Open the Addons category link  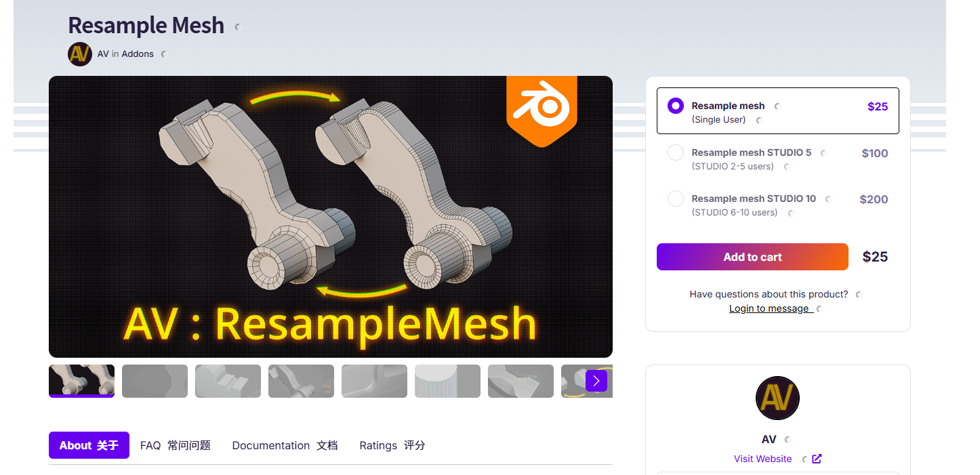click(138, 54)
